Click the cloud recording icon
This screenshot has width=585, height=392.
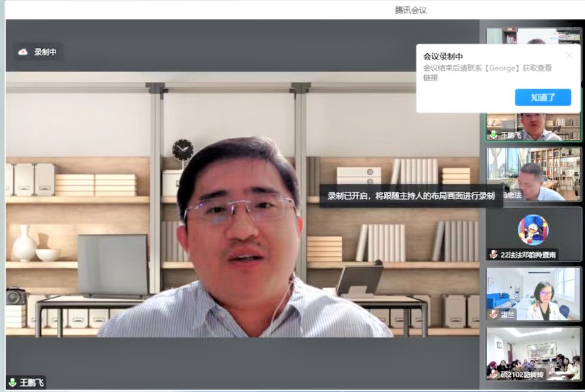click(x=23, y=52)
